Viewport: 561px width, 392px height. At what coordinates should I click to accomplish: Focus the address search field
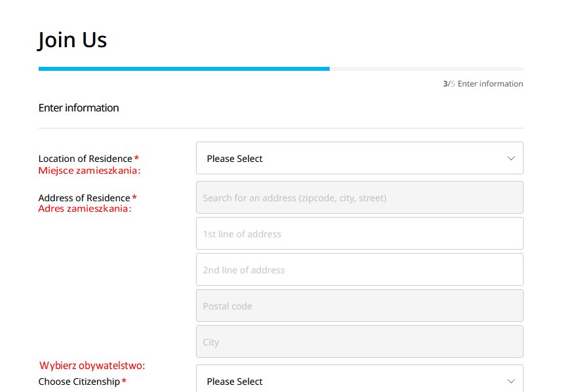click(360, 197)
